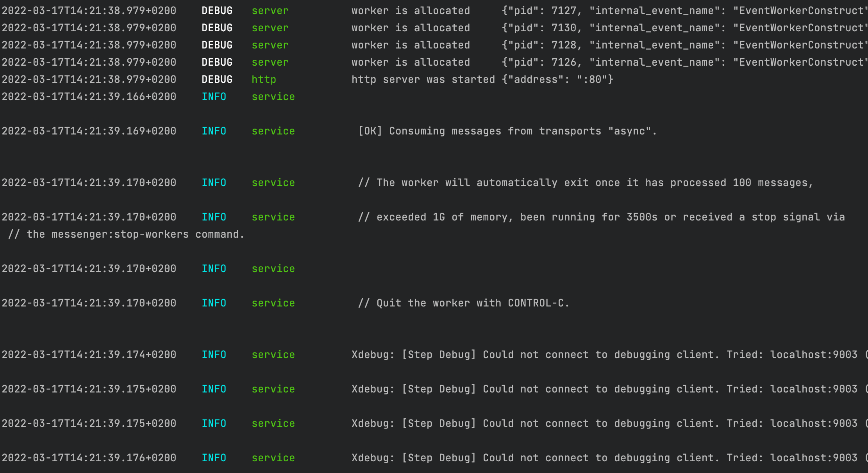Click the pid 7130 JSON value
The width and height of the screenshot is (868, 473).
tap(561, 27)
